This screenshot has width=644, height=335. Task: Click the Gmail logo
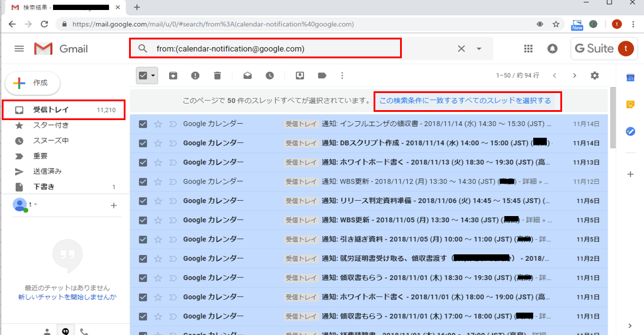click(61, 49)
